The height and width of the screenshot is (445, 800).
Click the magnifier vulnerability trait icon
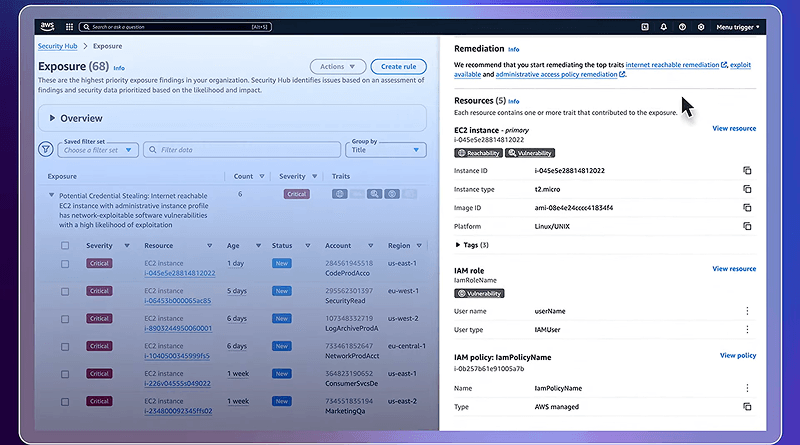[374, 194]
